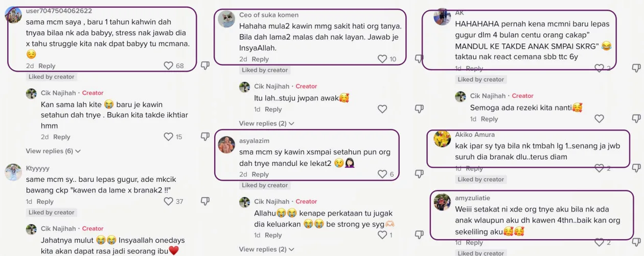Like the Ceo of suka komen comment

pyautogui.click(x=382, y=59)
